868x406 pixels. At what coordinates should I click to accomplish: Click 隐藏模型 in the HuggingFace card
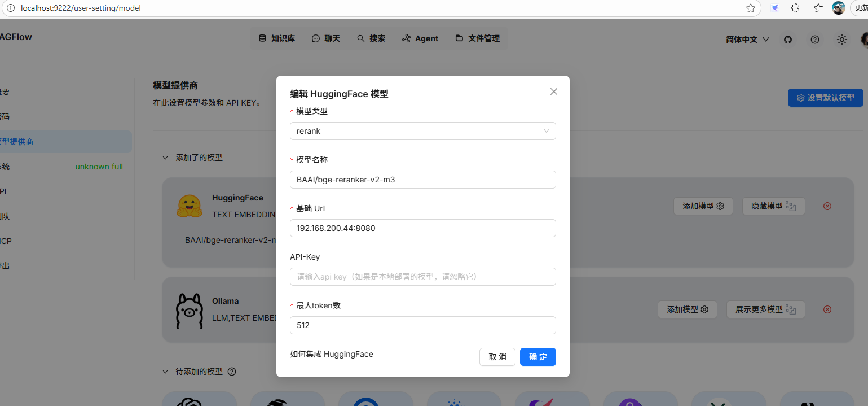coord(774,206)
